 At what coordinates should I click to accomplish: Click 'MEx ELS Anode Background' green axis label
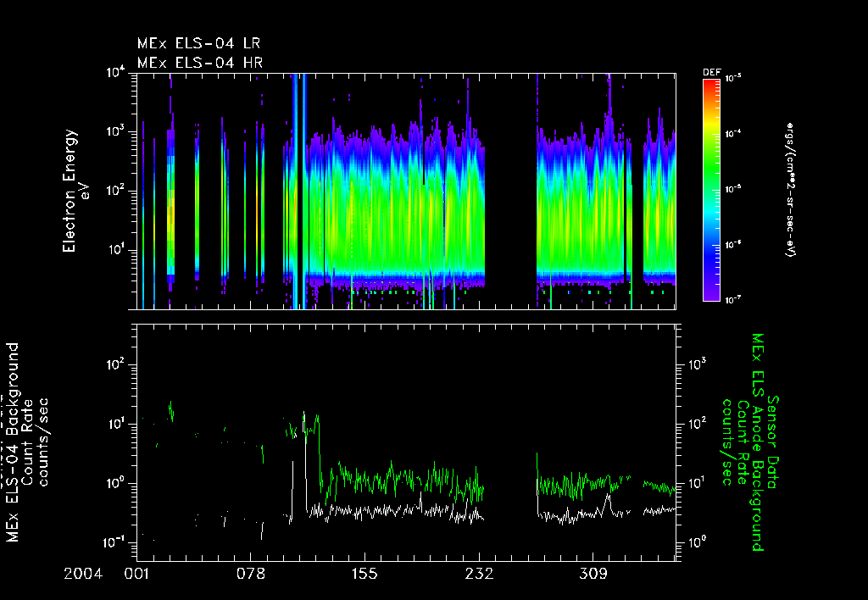pos(757,442)
